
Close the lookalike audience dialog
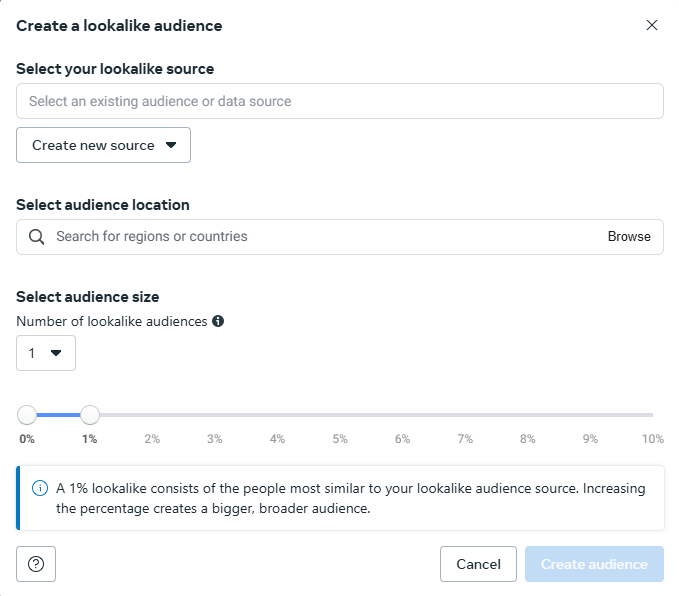[652, 25]
